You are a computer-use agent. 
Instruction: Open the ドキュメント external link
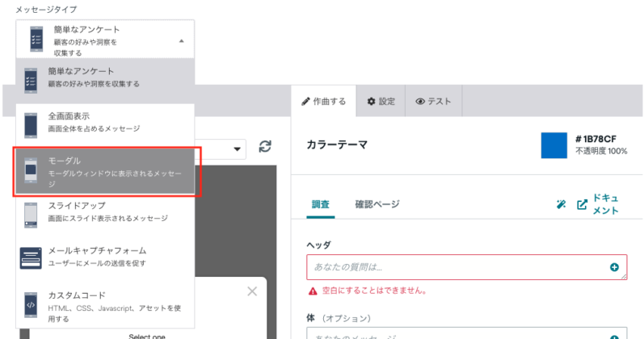click(x=598, y=204)
